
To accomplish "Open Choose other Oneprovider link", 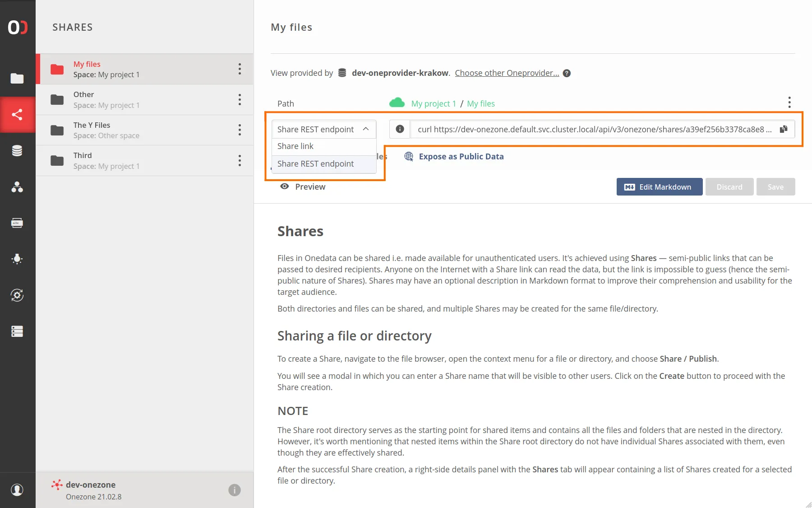I will [506, 73].
